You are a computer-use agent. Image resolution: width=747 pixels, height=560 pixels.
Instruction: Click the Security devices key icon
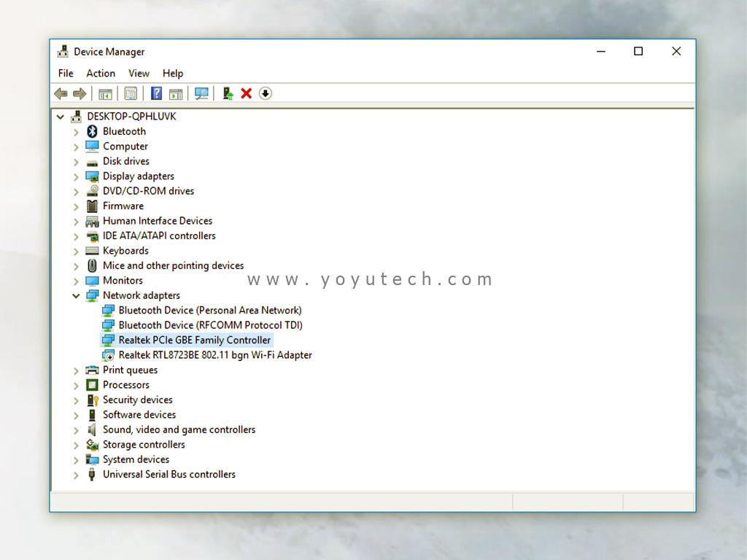coord(93,400)
